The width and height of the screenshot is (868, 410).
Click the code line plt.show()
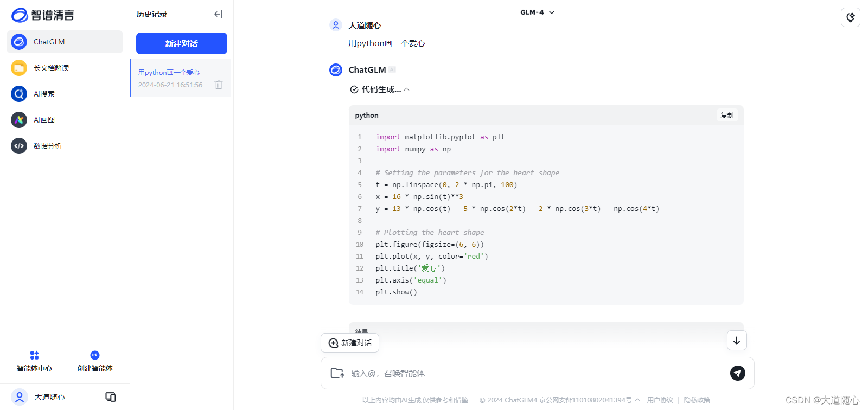(x=397, y=292)
